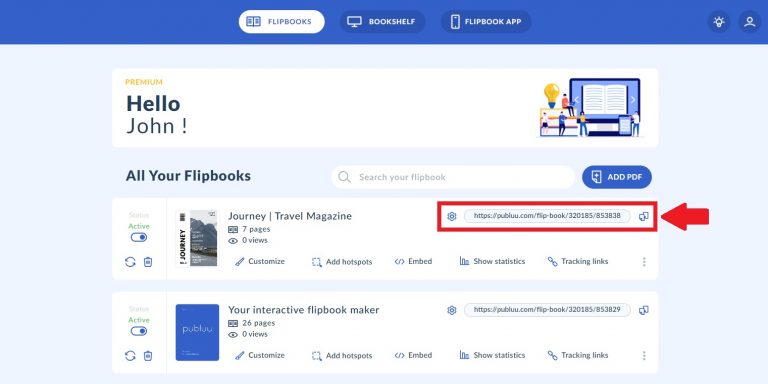The height and width of the screenshot is (384, 768).
Task: Open Tracking links for Journey Travel Magazine
Action: [578, 262]
